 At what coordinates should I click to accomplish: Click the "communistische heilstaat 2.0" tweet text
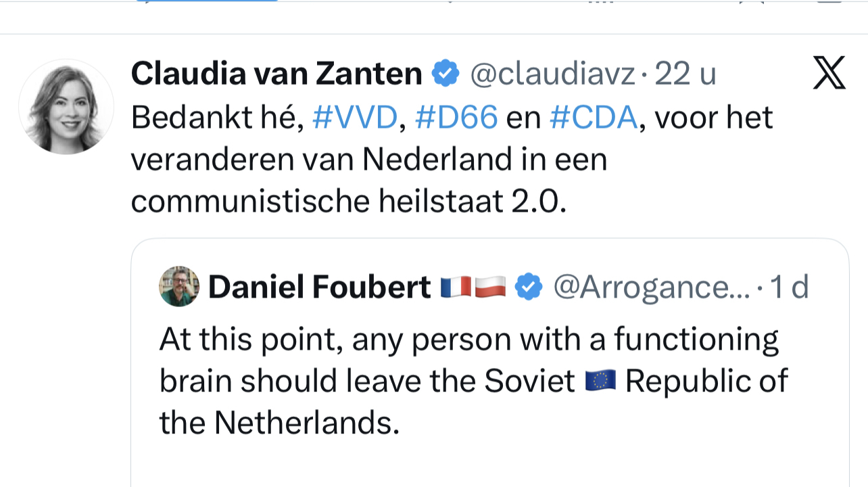[x=348, y=202]
